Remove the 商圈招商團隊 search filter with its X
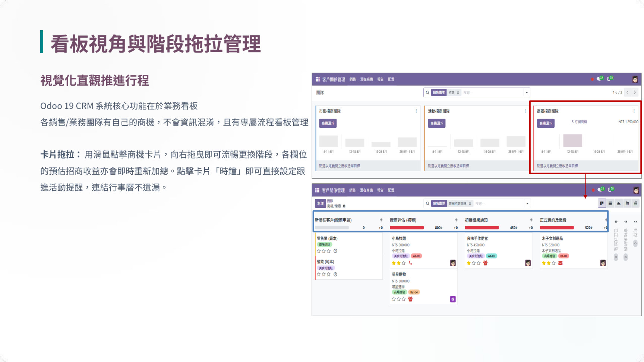Image resolution: width=644 pixels, height=362 pixels. point(470,204)
